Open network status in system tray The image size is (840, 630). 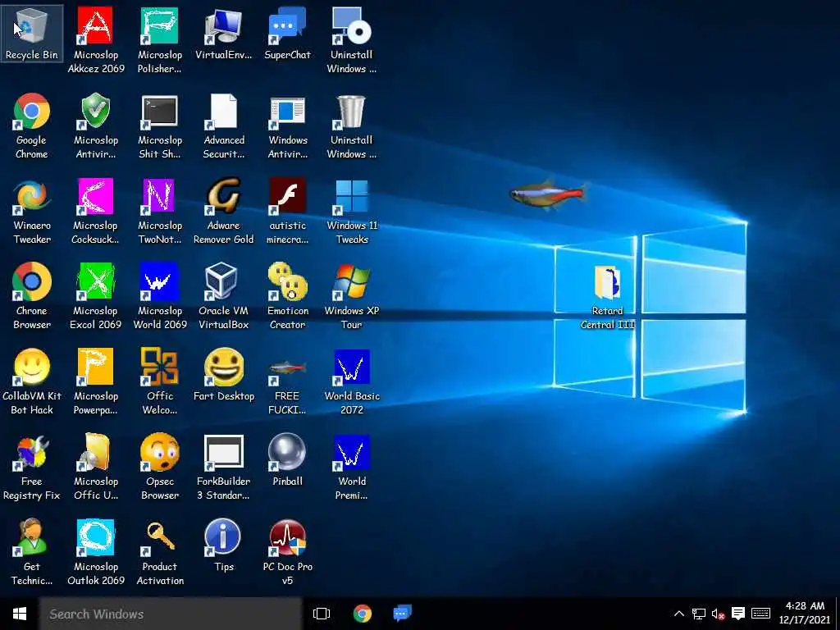[x=699, y=614]
